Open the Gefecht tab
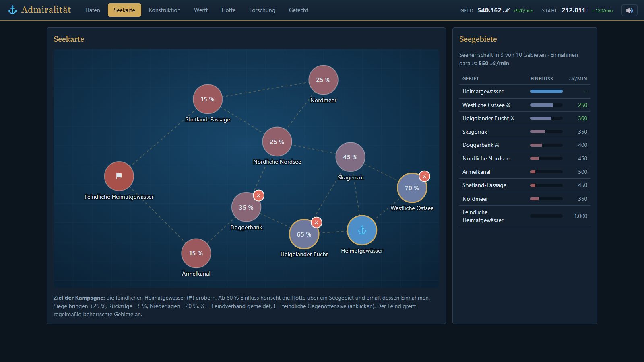Image resolution: width=644 pixels, height=362 pixels. [298, 10]
